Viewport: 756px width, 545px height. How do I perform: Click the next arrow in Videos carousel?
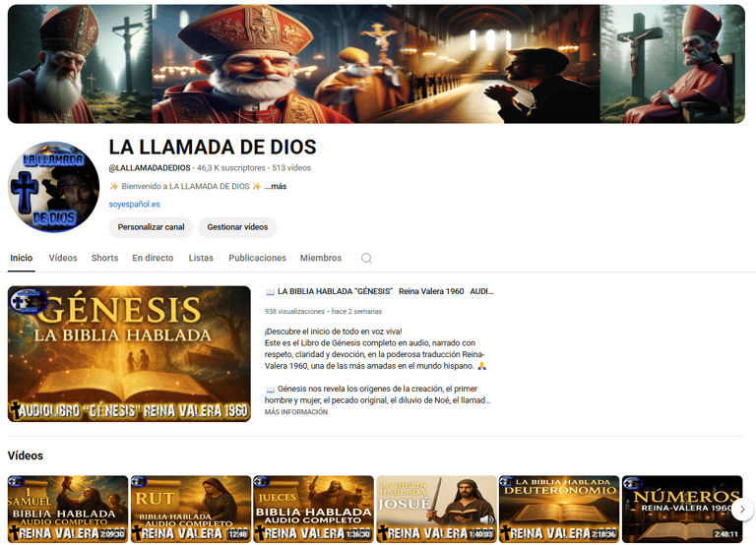(742, 509)
